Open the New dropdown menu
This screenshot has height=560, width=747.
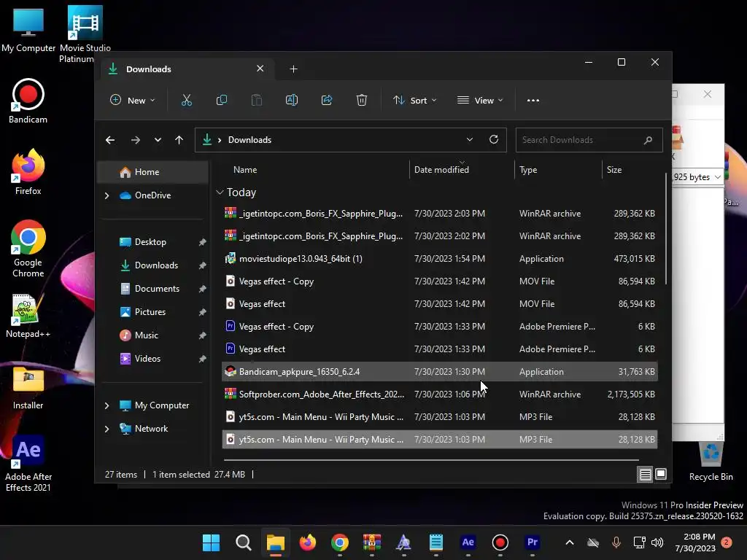point(133,100)
